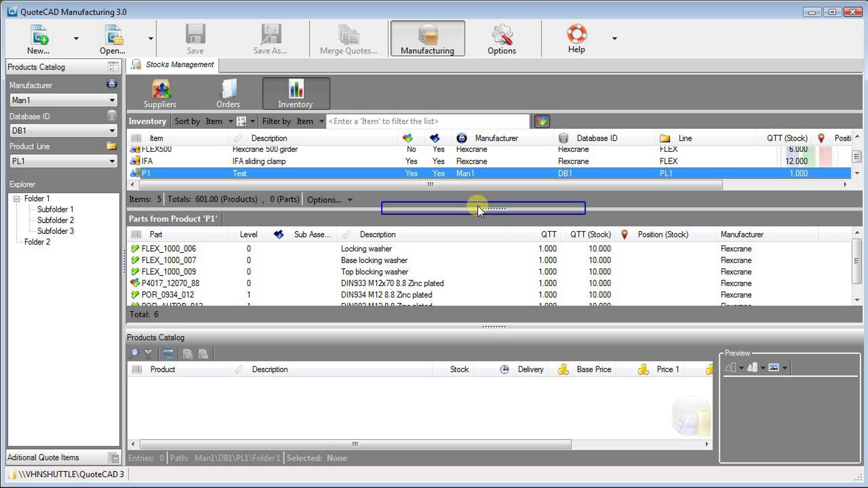868x488 pixels.
Task: Open the Product Line PL1 dropdown
Action: point(112,161)
